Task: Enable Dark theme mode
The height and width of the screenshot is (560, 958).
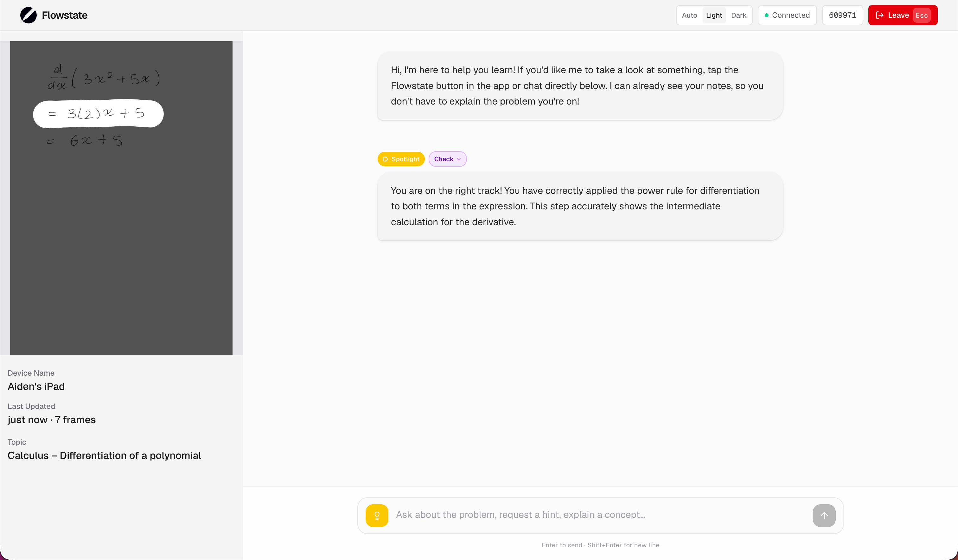Action: click(x=738, y=15)
